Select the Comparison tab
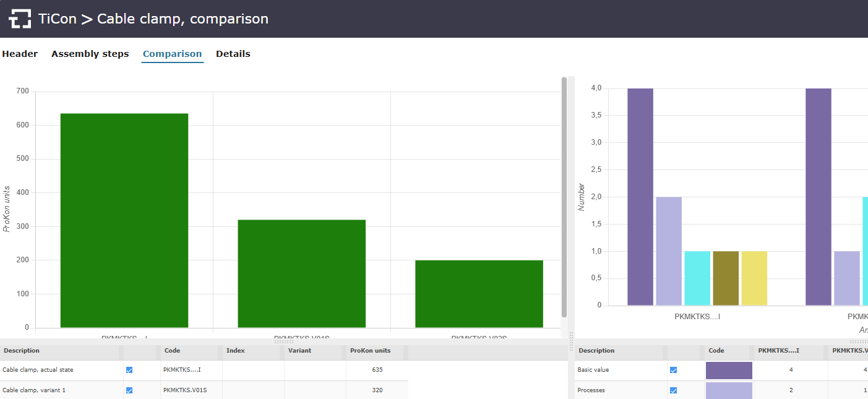Screen dimensions: 868x399 point(172,54)
